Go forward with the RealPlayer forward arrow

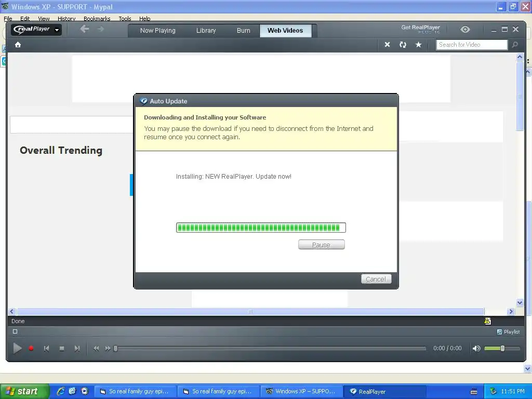(x=101, y=29)
